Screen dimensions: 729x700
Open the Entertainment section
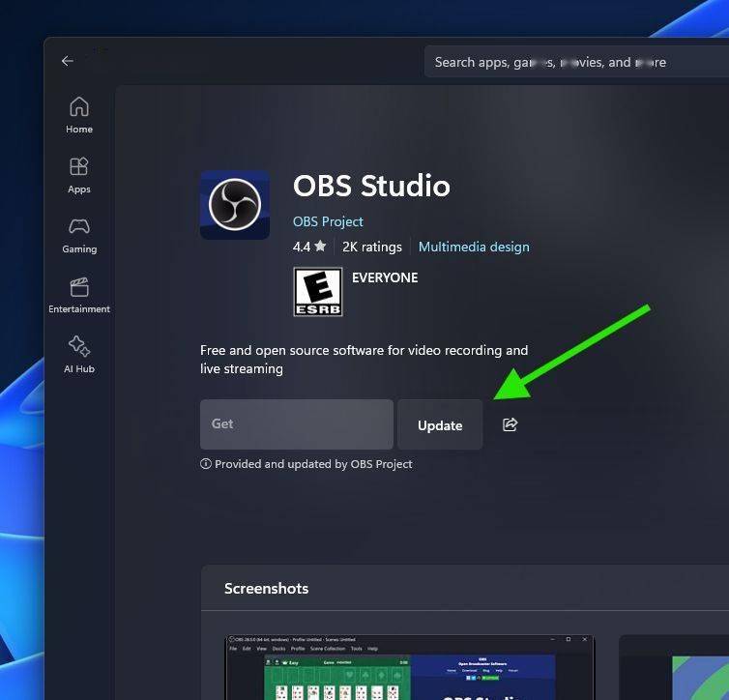pyautogui.click(x=79, y=296)
